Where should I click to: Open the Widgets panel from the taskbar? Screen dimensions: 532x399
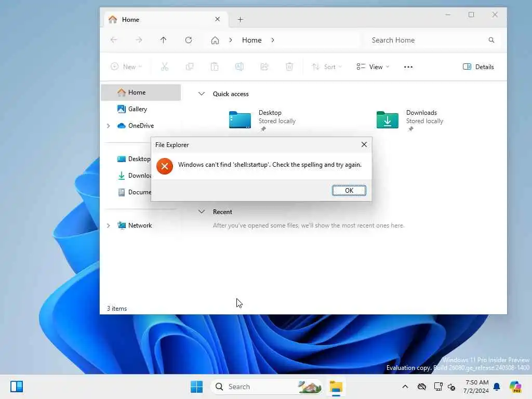click(x=17, y=387)
